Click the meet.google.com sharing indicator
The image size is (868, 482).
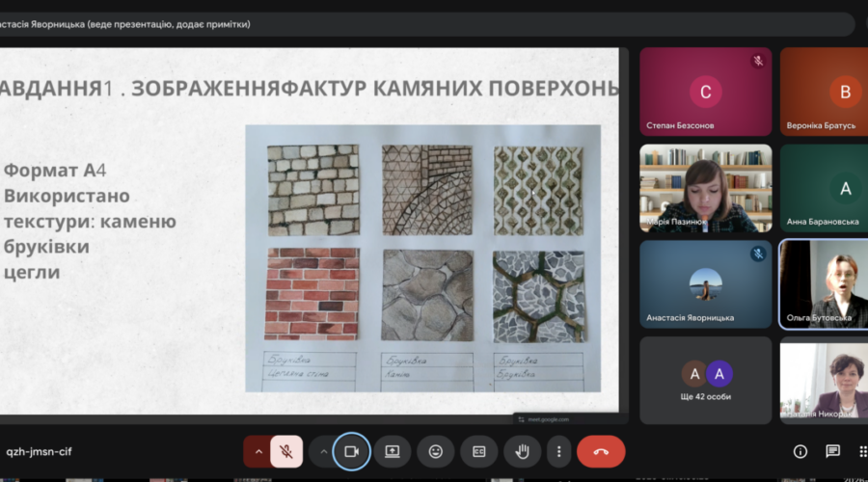pyautogui.click(x=570, y=419)
